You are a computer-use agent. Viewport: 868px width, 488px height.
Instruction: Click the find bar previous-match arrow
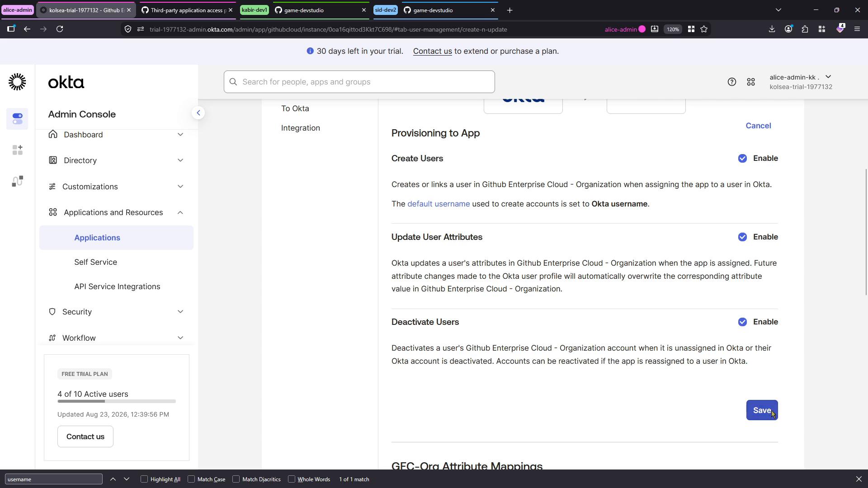click(113, 479)
